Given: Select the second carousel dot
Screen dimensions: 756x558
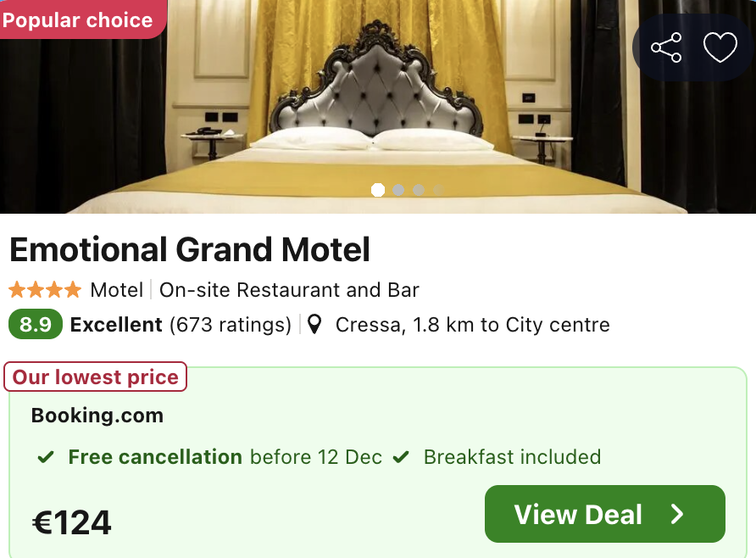Looking at the screenshot, I should point(397,190).
